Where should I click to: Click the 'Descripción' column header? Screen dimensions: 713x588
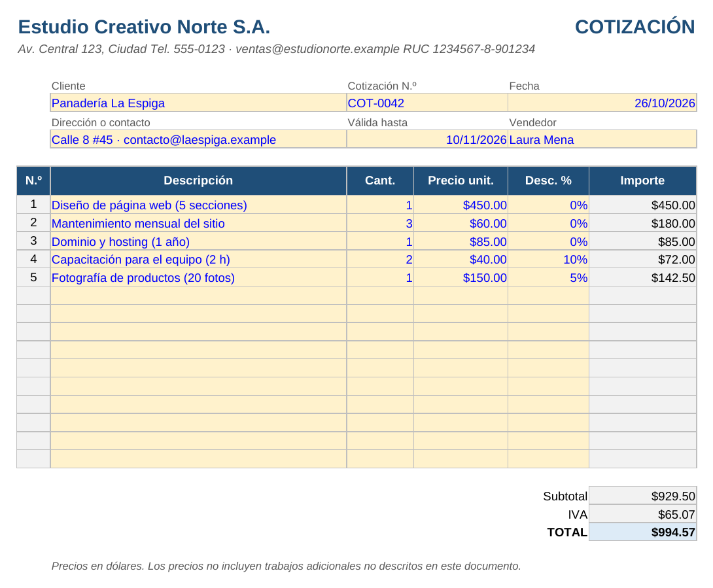(x=198, y=181)
